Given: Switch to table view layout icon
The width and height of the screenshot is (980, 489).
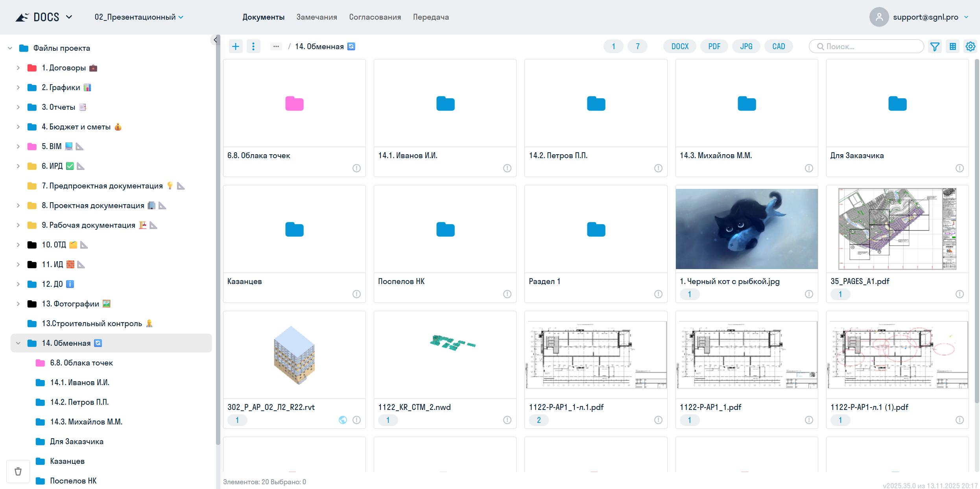Looking at the screenshot, I should tap(953, 46).
